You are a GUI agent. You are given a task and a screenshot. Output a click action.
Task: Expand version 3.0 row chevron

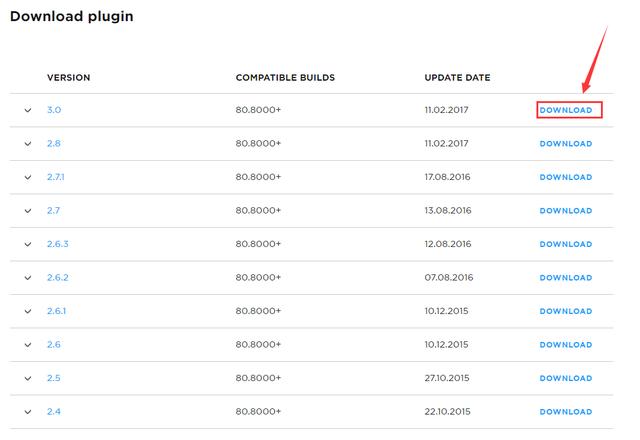(28, 110)
